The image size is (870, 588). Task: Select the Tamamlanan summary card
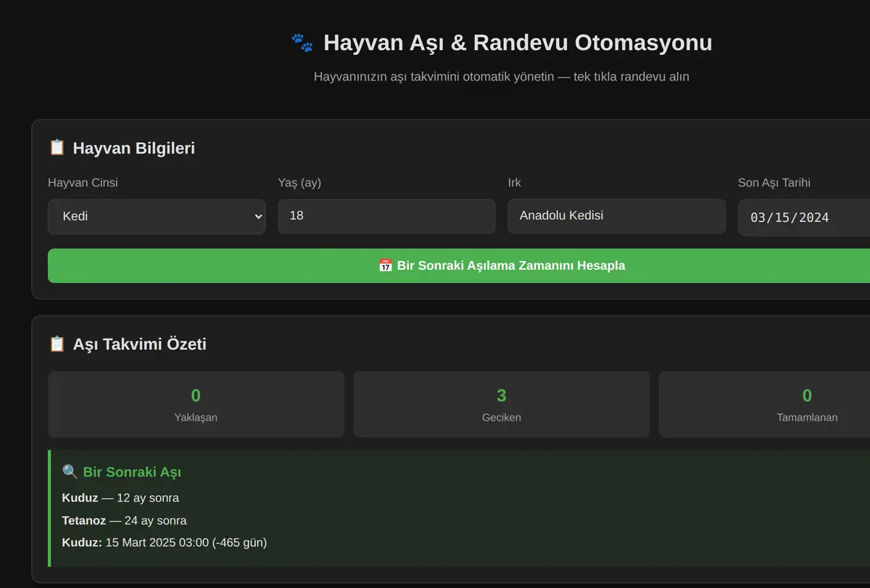pyautogui.click(x=765, y=405)
